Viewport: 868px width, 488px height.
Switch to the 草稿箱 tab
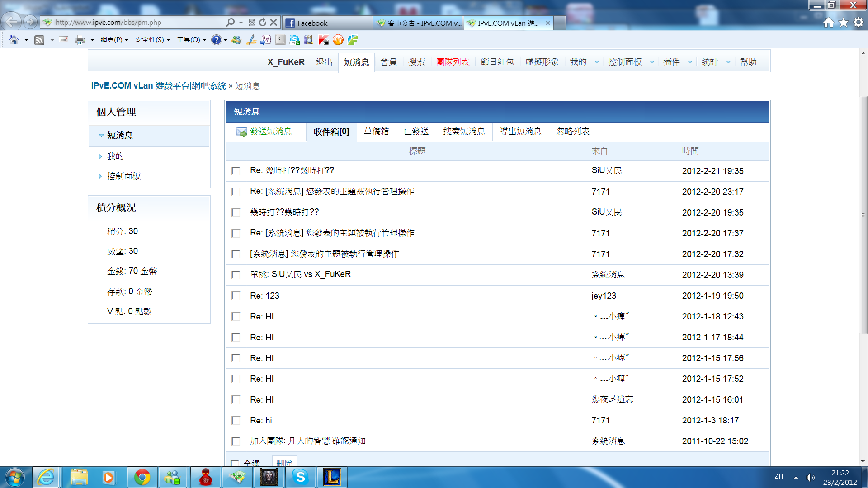pos(376,131)
